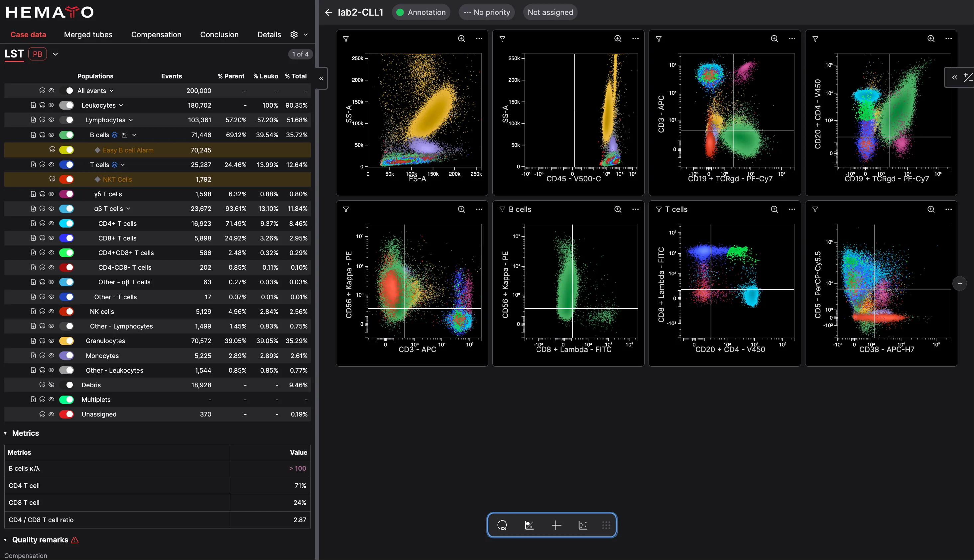Click the filter icon on SS-A vs FS-A plot
Image resolution: width=974 pixels, height=560 pixels.
click(346, 39)
